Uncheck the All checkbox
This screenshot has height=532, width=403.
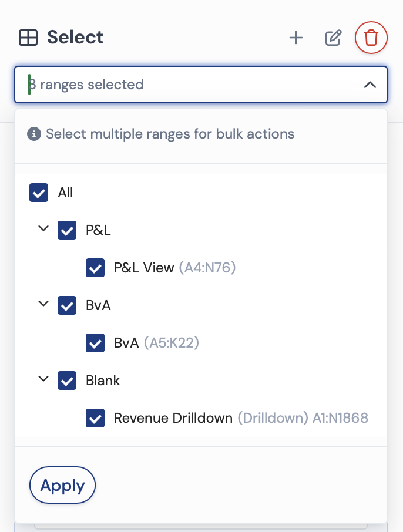point(39,193)
